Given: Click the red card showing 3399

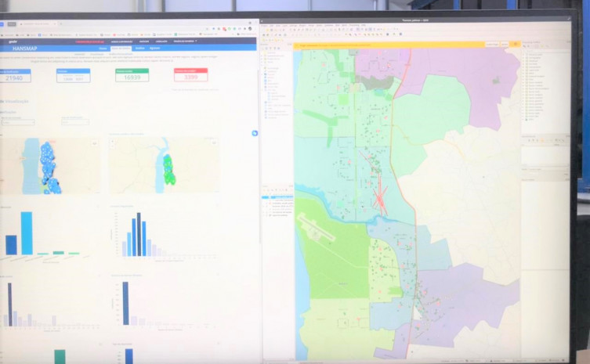Looking at the screenshot, I should (190, 75).
